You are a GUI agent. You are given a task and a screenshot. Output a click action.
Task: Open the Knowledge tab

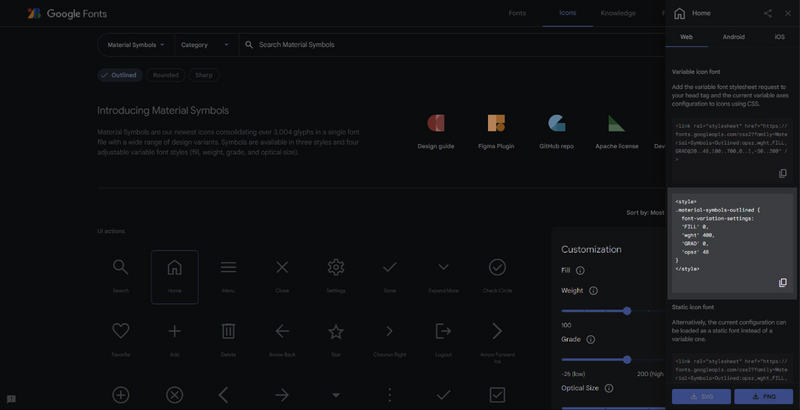point(618,13)
